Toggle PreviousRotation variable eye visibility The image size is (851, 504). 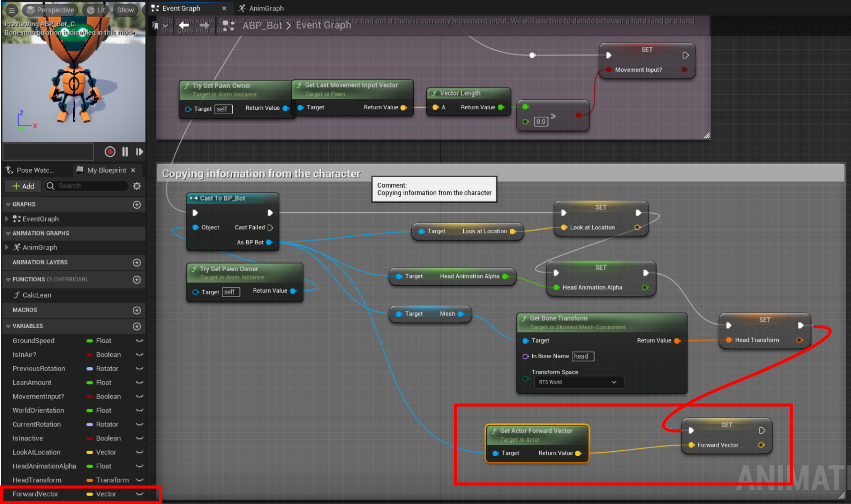[140, 369]
